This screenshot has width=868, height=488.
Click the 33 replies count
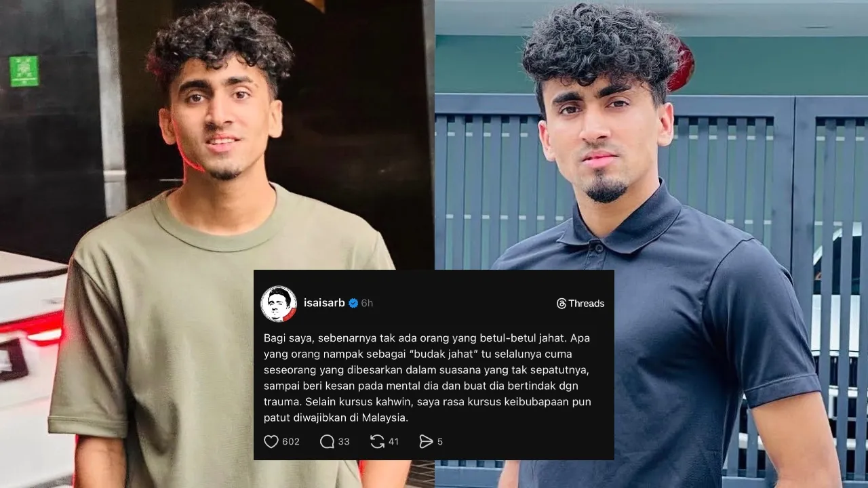click(344, 442)
